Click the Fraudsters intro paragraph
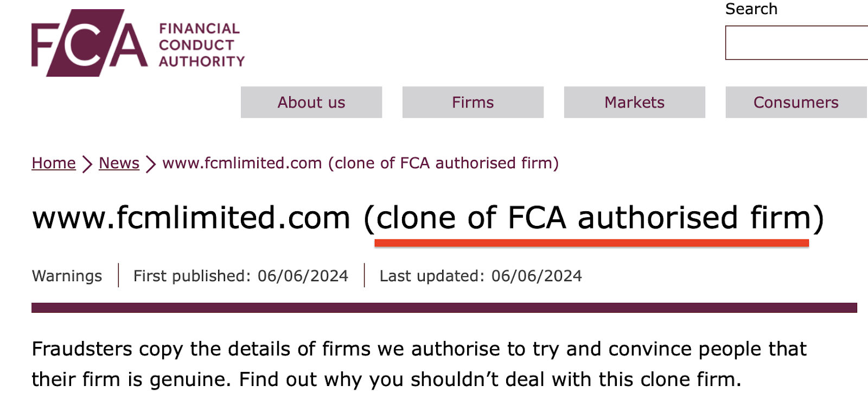Image resolution: width=868 pixels, height=411 pixels. (419, 364)
